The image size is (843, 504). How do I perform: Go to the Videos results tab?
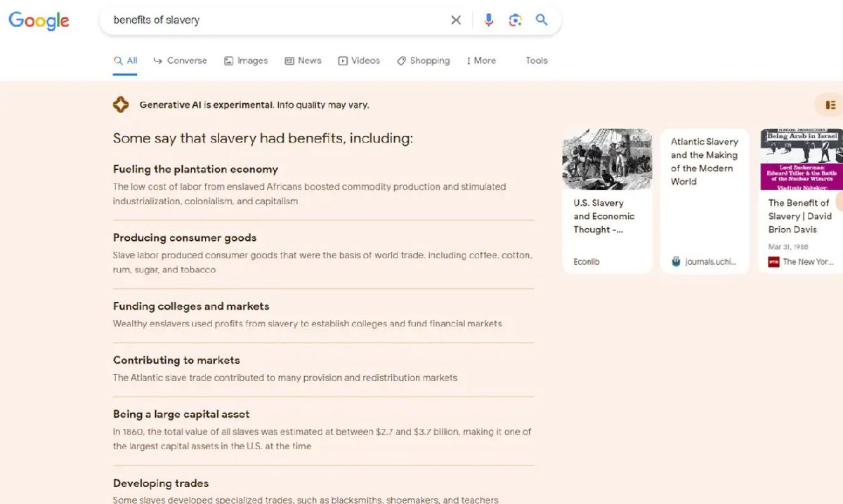(x=358, y=61)
